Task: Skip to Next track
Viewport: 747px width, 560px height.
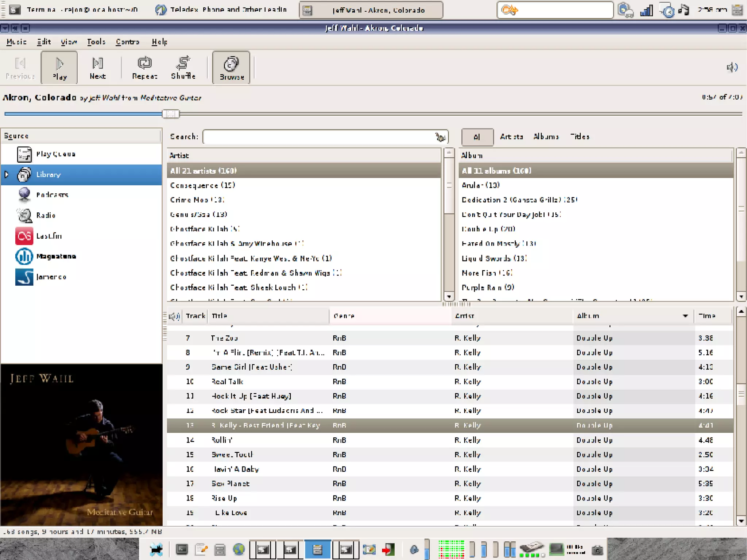Action: click(97, 68)
